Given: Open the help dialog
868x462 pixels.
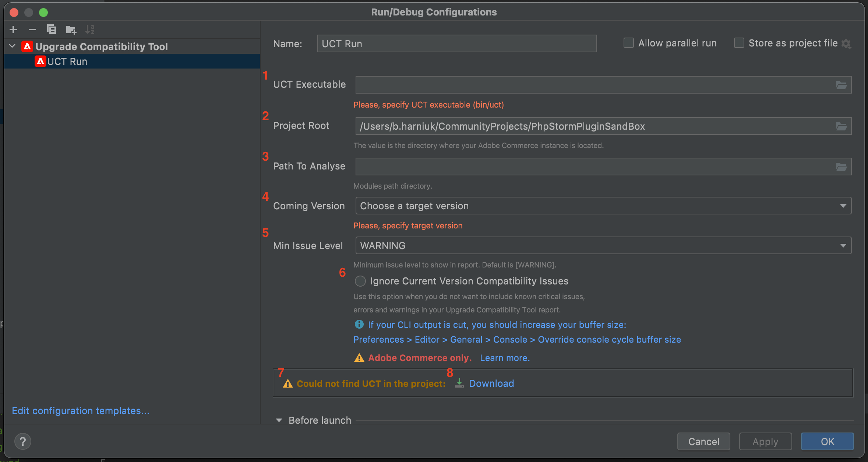Looking at the screenshot, I should 23,441.
